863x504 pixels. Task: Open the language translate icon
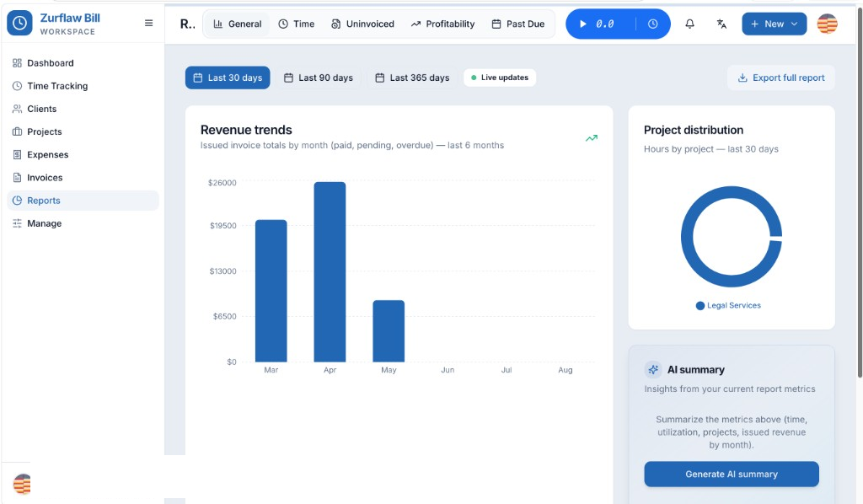pos(721,24)
